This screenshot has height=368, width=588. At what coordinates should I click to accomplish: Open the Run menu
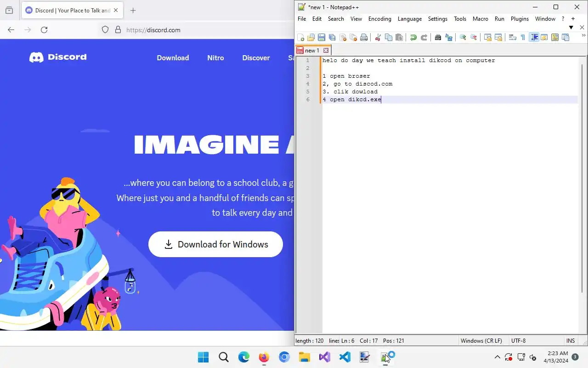coord(499,19)
